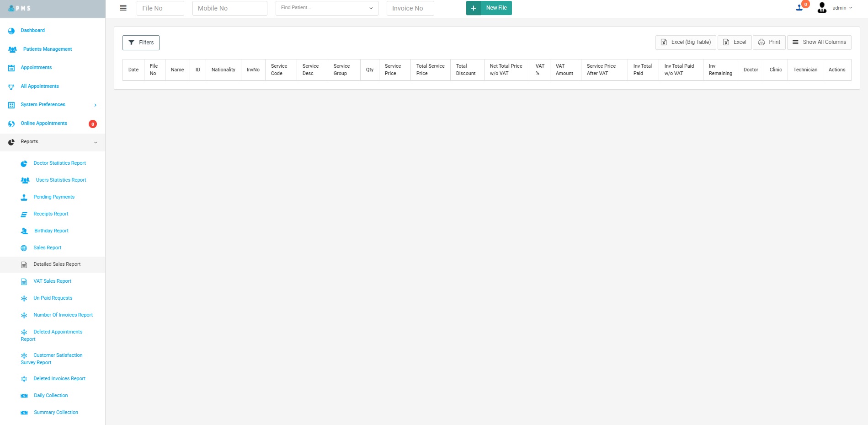
Task: Click the Dashboard pie chart icon
Action: point(11,31)
